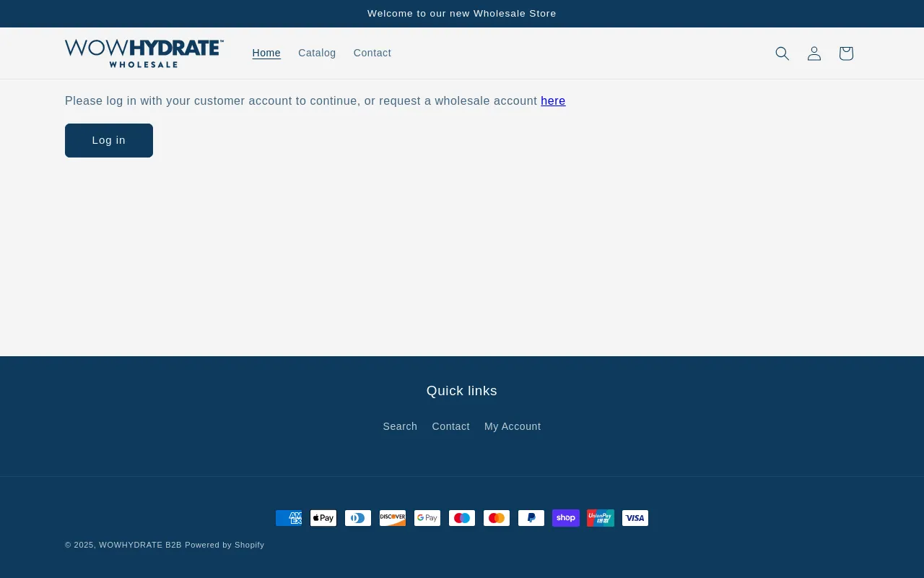Click the account person icon

(814, 53)
